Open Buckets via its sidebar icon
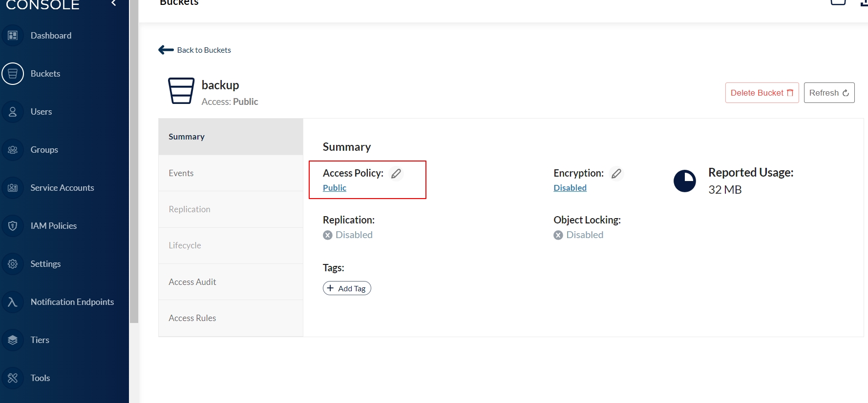The image size is (868, 403). (13, 74)
